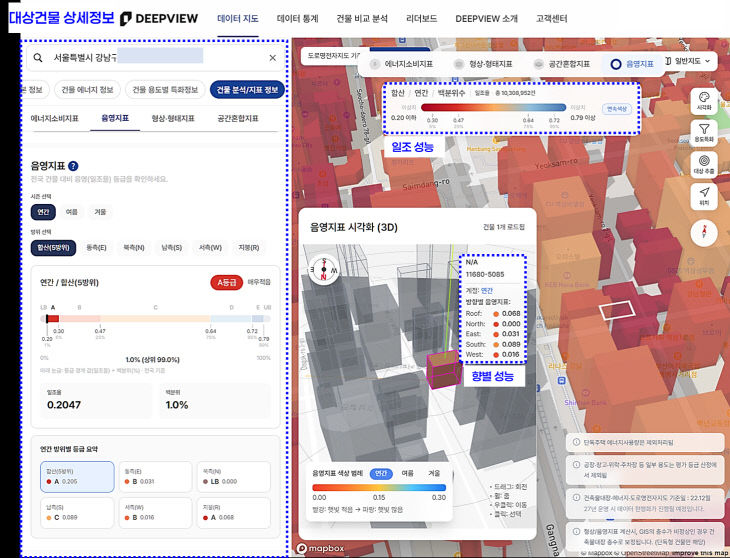Clear the address search with X
Screen dimensions: 730x558
273,58
